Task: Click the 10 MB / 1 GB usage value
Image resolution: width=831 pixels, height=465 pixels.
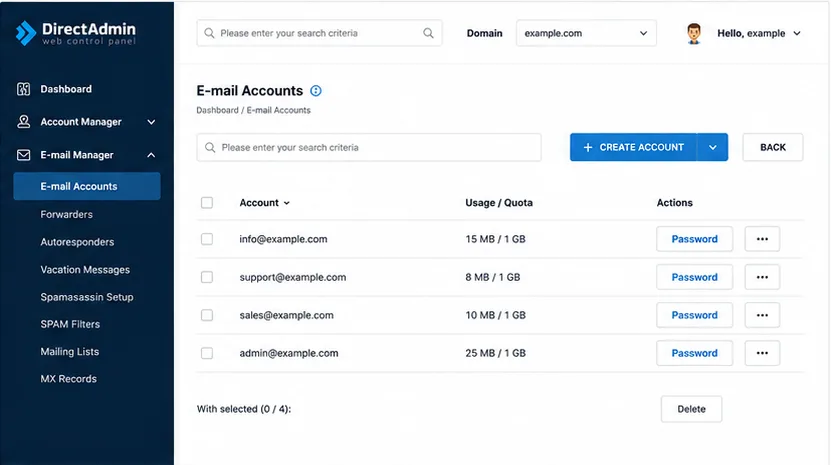Action: point(496,315)
